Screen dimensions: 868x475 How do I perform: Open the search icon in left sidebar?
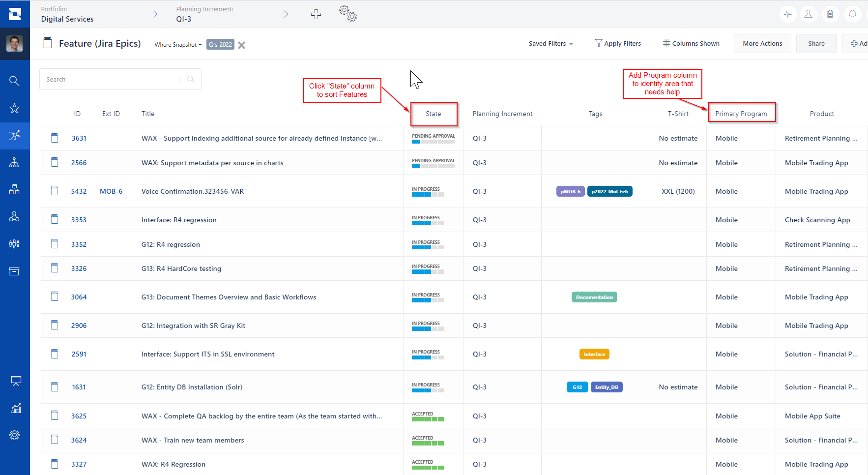point(14,81)
